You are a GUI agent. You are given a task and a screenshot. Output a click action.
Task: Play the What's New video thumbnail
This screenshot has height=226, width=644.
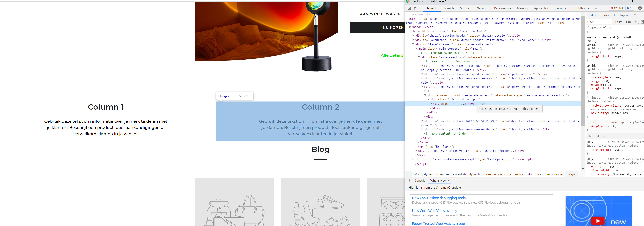(598, 221)
